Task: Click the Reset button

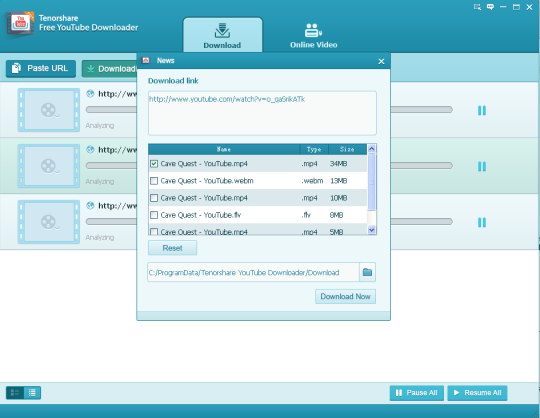Action: point(173,248)
